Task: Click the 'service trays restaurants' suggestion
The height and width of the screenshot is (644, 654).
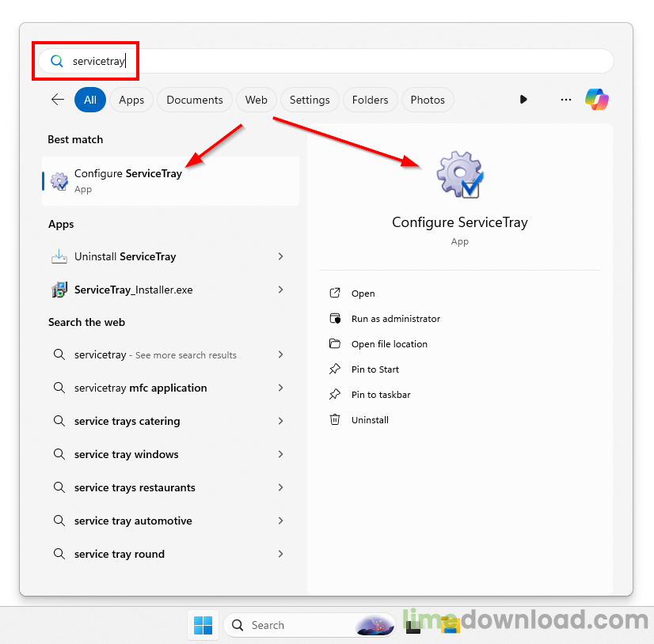Action: tap(170, 487)
